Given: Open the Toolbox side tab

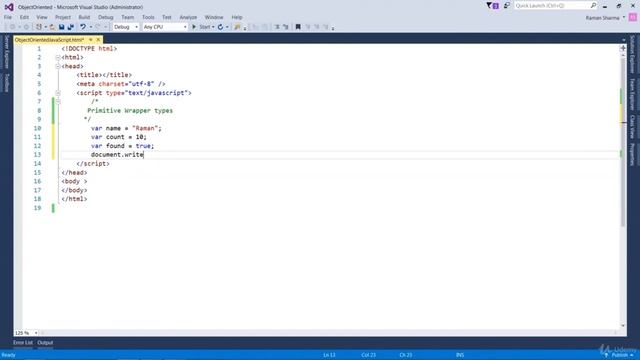Looking at the screenshot, I should 7,83.
